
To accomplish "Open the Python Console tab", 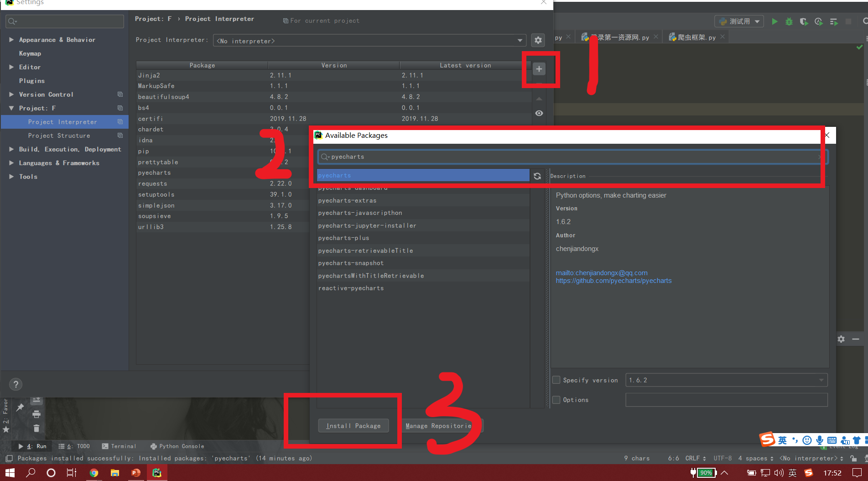I will 177,446.
